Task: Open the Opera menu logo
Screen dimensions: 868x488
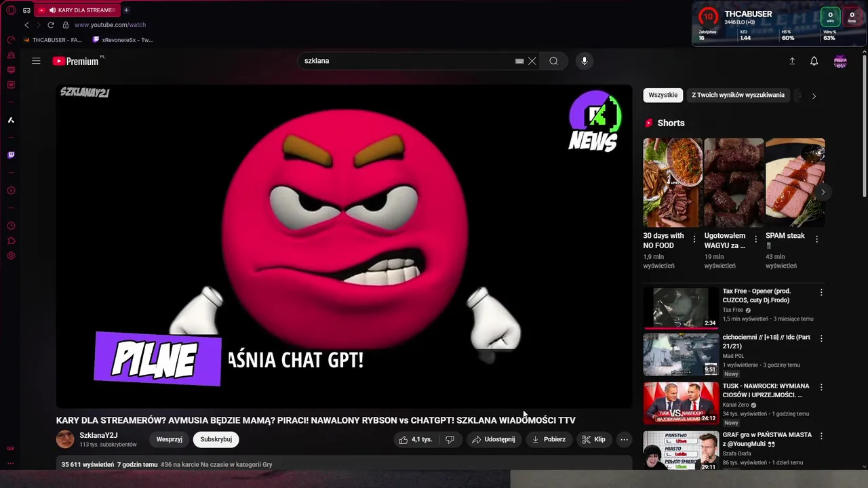Action: [x=11, y=10]
